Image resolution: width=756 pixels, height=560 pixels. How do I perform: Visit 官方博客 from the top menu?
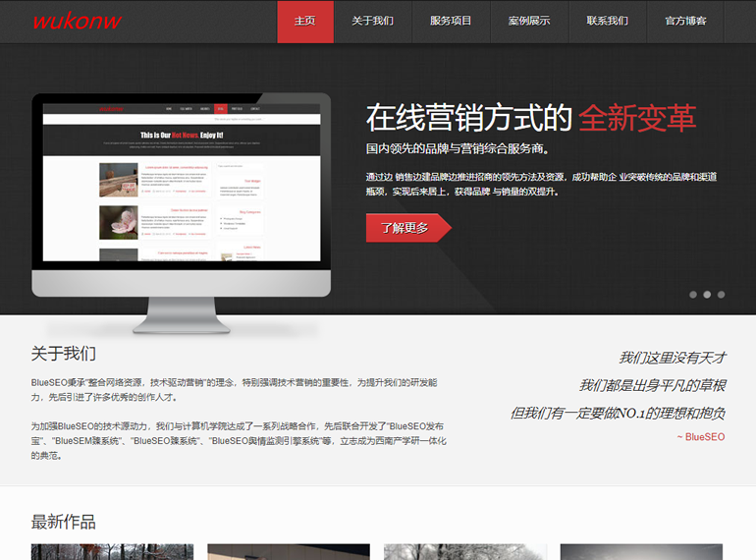pyautogui.click(x=685, y=22)
